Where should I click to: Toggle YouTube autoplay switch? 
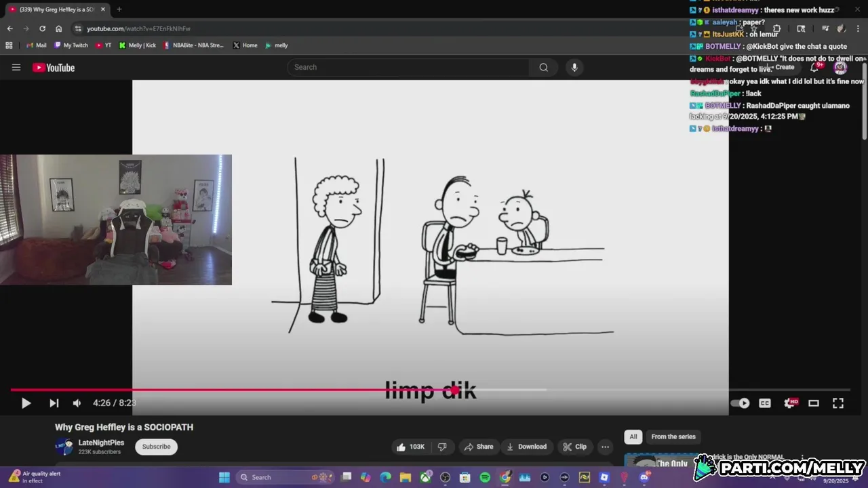(741, 403)
